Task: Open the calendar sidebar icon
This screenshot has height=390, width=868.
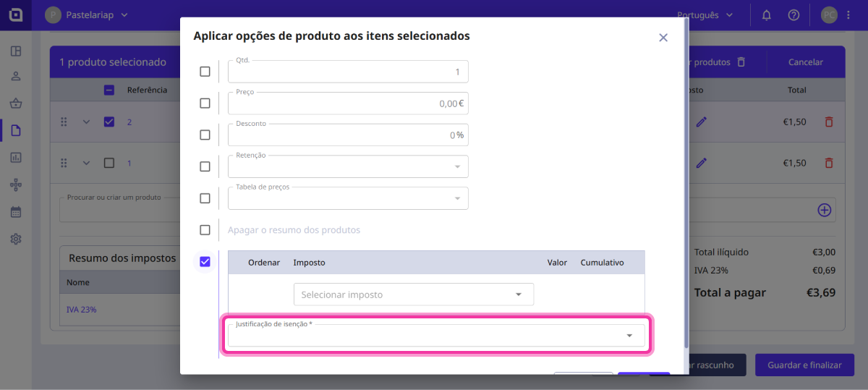Action: pos(16,212)
